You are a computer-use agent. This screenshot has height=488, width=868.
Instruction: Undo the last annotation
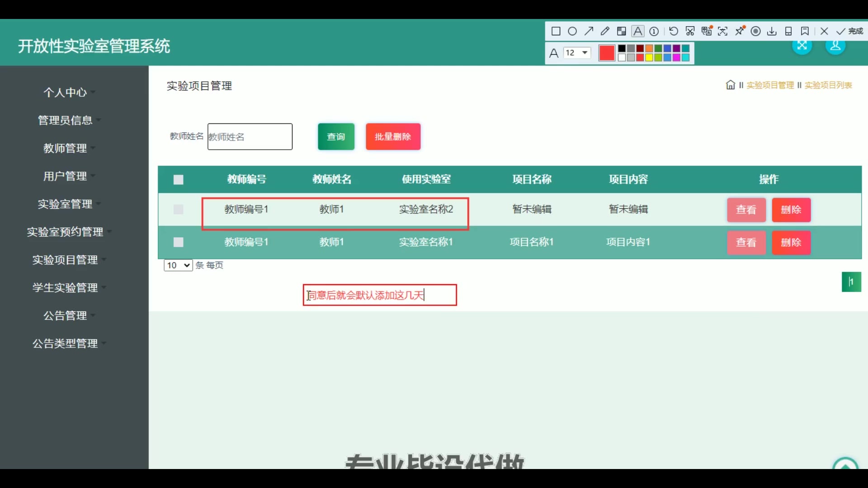pos(673,31)
